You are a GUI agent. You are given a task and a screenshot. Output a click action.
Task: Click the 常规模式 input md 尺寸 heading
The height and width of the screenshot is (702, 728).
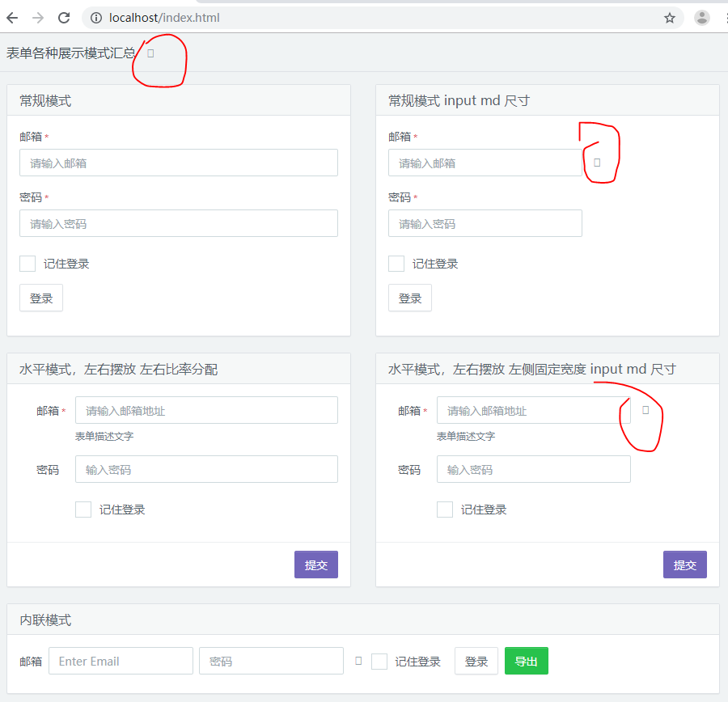tap(459, 101)
